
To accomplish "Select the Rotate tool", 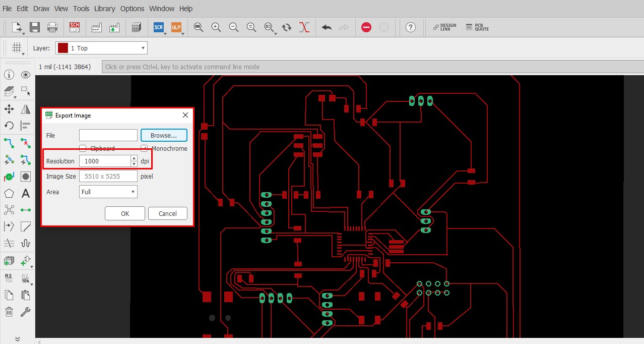I will coord(9,126).
